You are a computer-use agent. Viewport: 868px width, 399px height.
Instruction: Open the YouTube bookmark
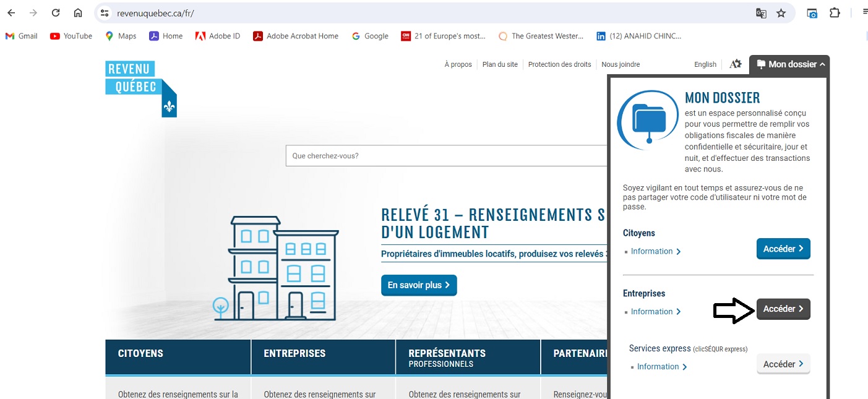coord(71,36)
